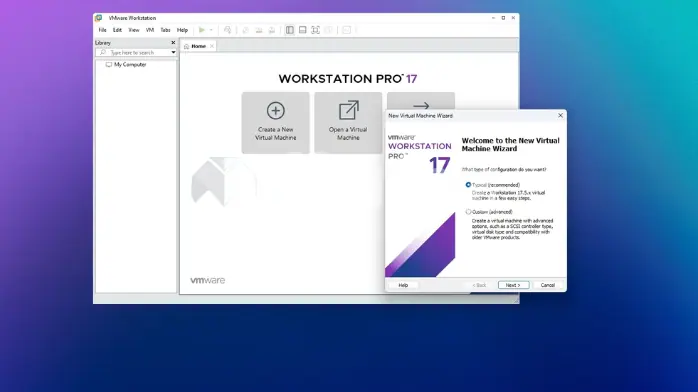Open the Help menu in menu bar
The height and width of the screenshot is (392, 698).
(x=183, y=30)
